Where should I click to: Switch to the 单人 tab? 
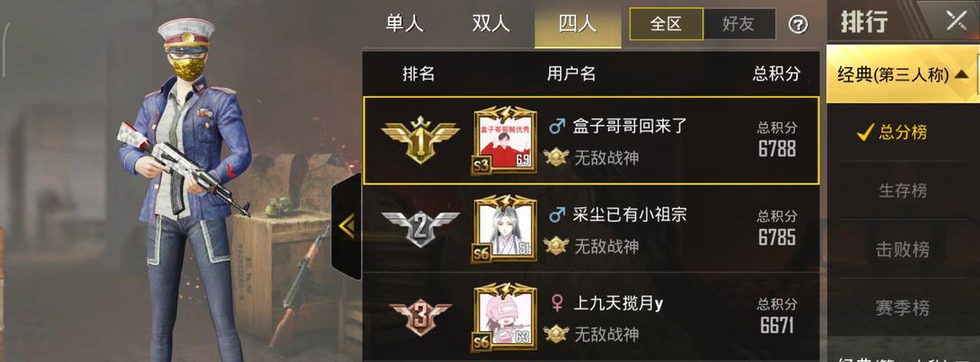(x=404, y=24)
